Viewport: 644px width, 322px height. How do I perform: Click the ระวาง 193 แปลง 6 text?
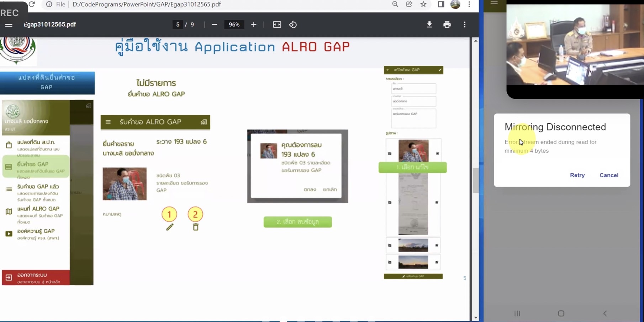click(181, 142)
